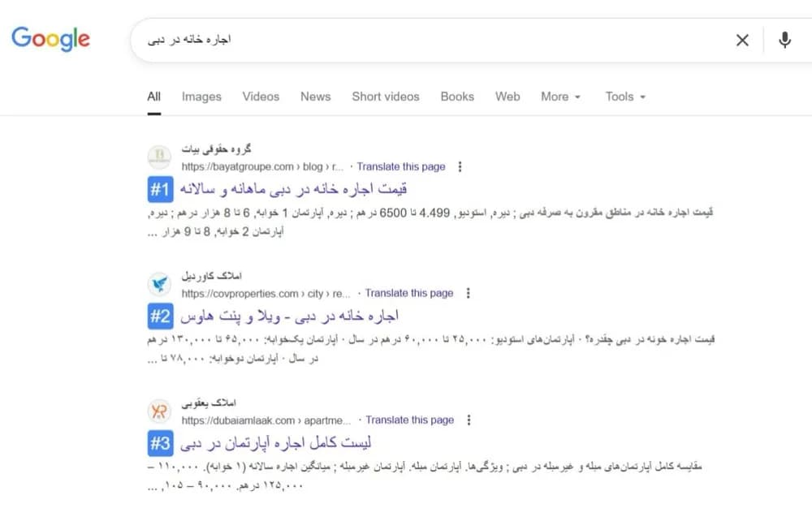Click the bayatgroupe.com site favicon
This screenshot has height=521, width=812.
[159, 157]
